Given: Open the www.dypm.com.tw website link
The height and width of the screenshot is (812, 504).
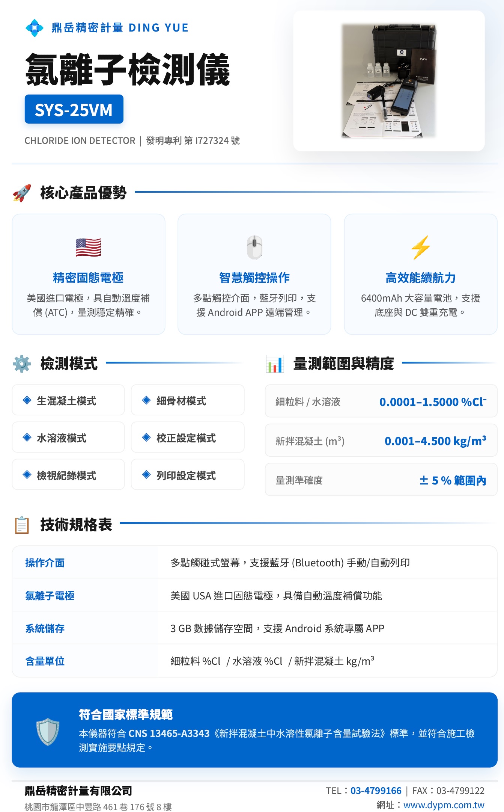Looking at the screenshot, I should [x=444, y=805].
